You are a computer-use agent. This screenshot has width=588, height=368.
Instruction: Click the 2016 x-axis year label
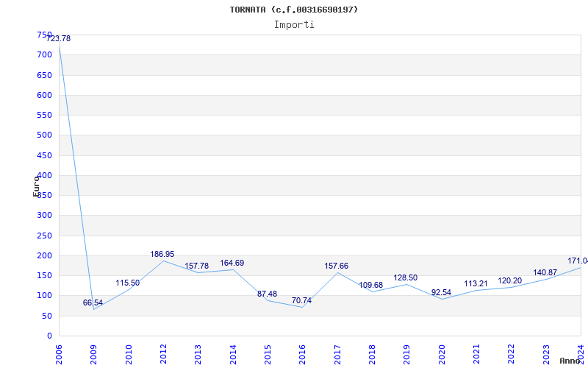tap(303, 355)
